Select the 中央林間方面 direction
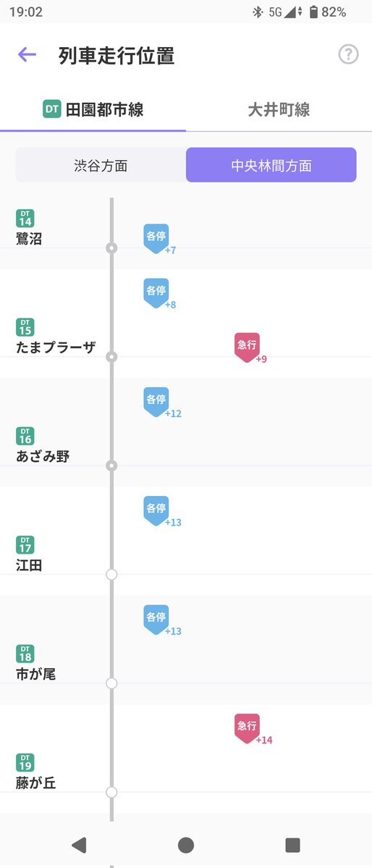 (271, 165)
